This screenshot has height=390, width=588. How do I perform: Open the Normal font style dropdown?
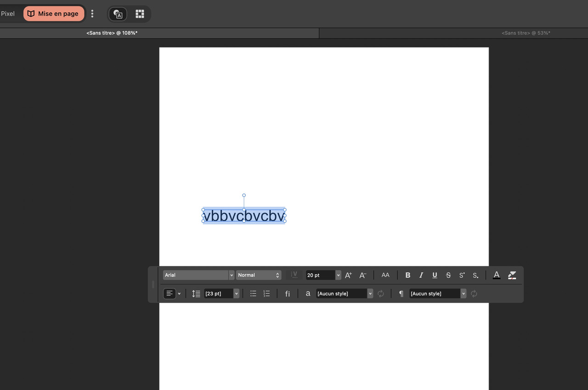259,275
